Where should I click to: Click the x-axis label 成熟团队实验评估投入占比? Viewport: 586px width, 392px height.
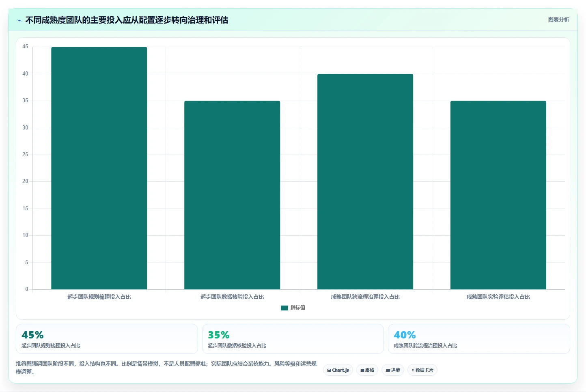point(498,297)
